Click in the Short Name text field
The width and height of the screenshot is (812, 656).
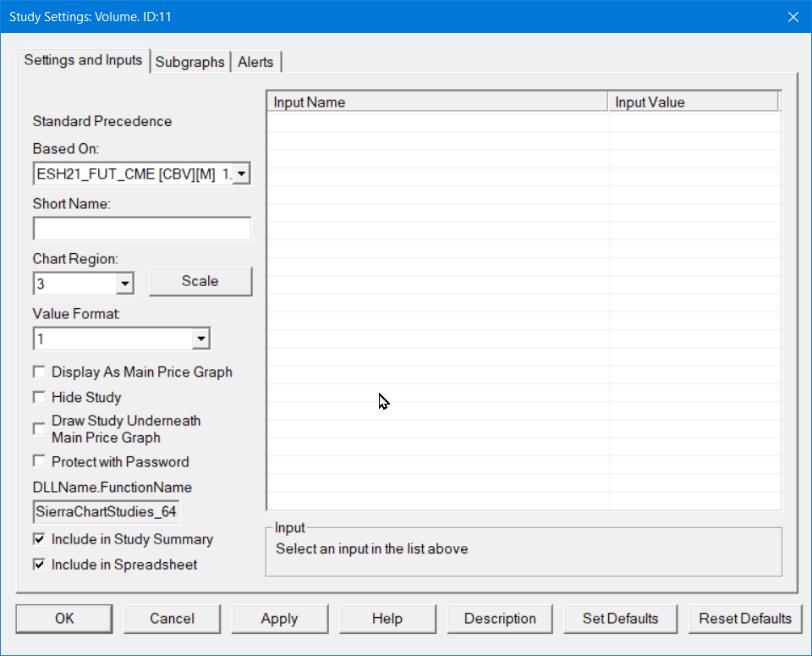coord(142,229)
